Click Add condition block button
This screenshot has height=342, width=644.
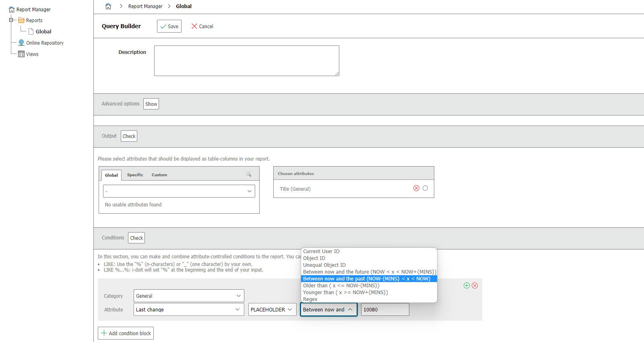(126, 333)
